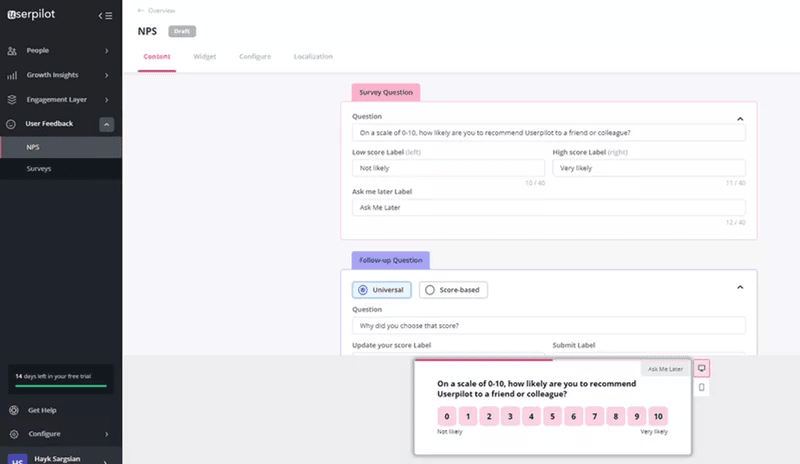Click the '14 days left in your free trial' text
800x464 pixels.
[x=53, y=376]
